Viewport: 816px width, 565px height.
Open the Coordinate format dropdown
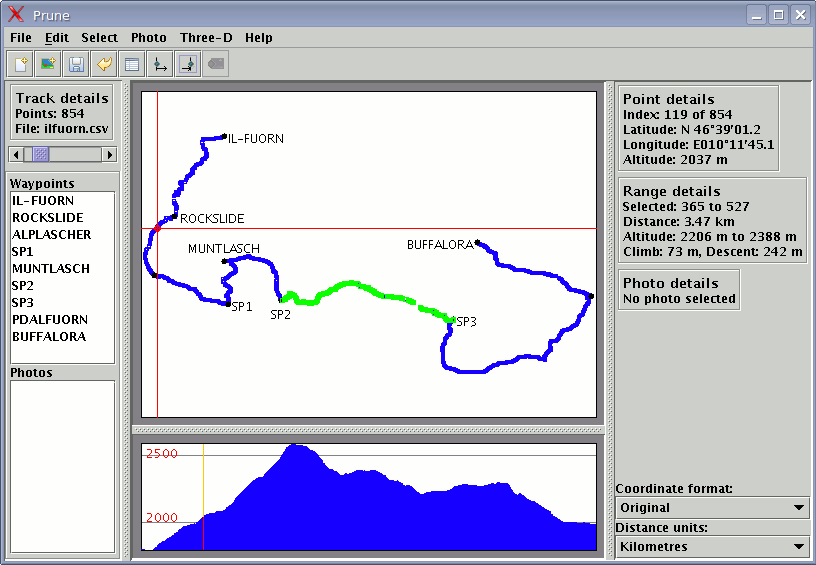pyautogui.click(x=711, y=508)
